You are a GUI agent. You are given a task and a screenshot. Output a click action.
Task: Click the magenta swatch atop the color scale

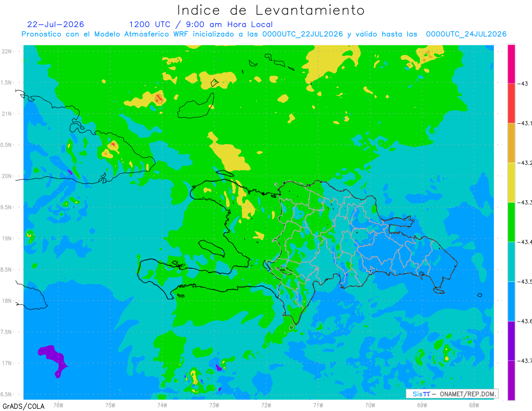coord(511,64)
